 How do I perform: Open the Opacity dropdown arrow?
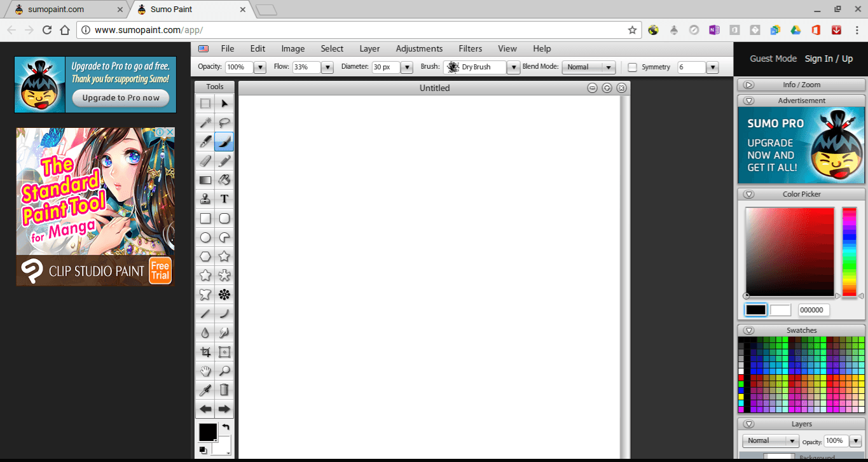[259, 67]
